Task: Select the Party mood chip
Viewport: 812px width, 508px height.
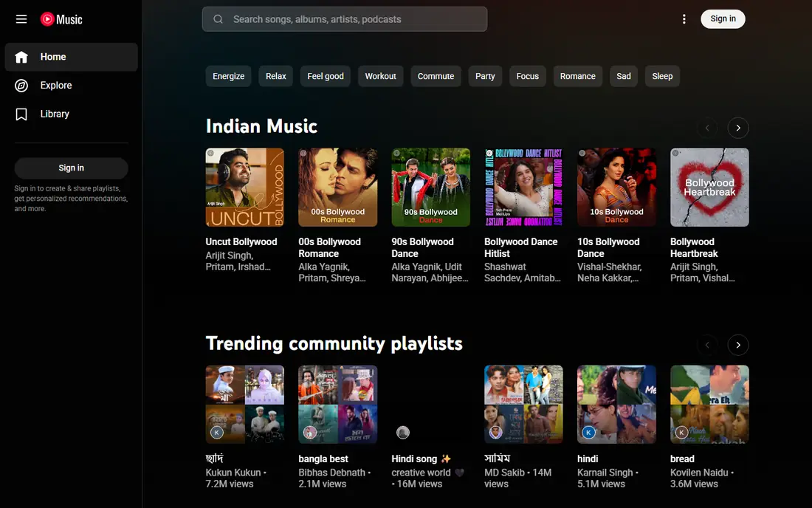Action: click(485, 76)
